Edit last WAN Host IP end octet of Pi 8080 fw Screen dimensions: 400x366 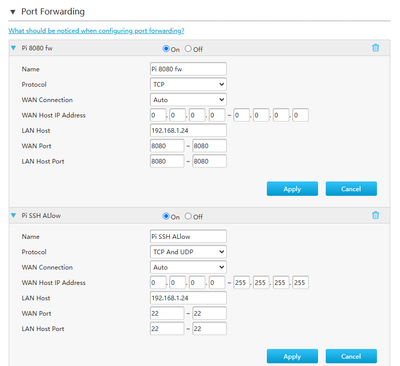tap(300, 115)
